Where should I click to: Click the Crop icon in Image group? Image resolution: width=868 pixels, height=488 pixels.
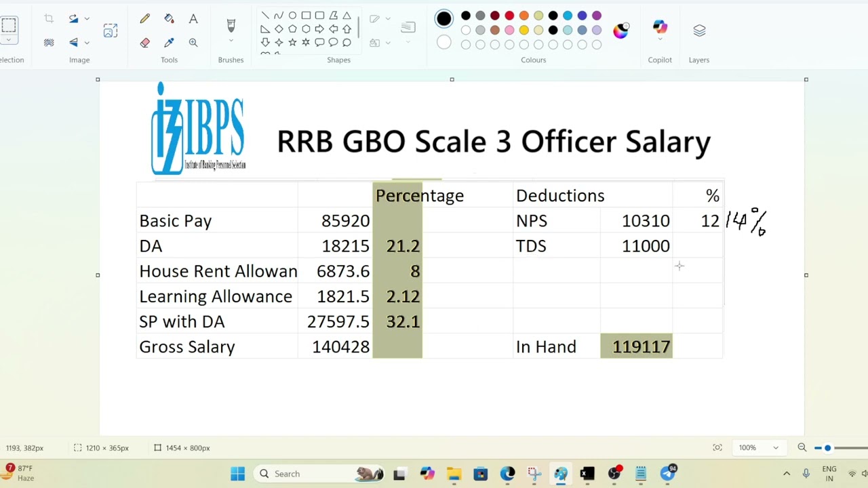[x=49, y=19]
